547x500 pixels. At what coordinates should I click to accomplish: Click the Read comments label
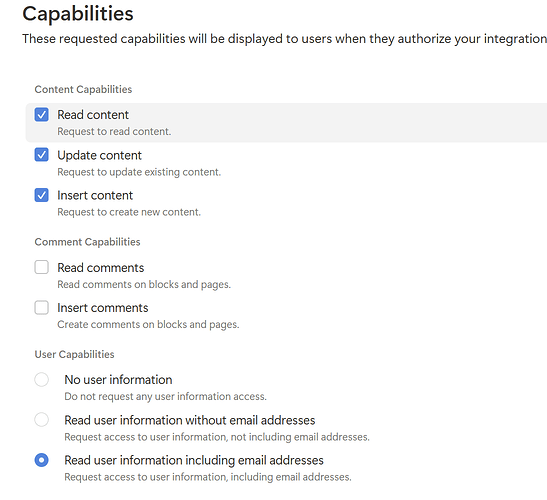coord(100,268)
